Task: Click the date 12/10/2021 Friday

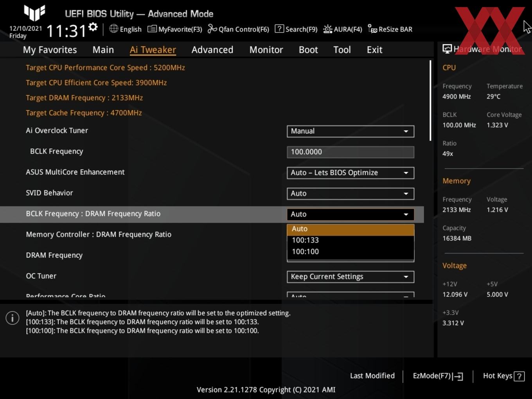Action: (25, 32)
